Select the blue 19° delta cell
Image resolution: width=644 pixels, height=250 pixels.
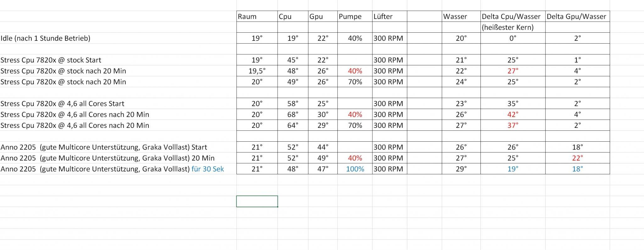(x=513, y=169)
